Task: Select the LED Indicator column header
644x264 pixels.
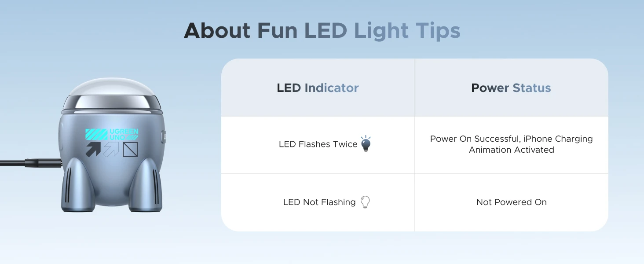Action: tap(318, 88)
